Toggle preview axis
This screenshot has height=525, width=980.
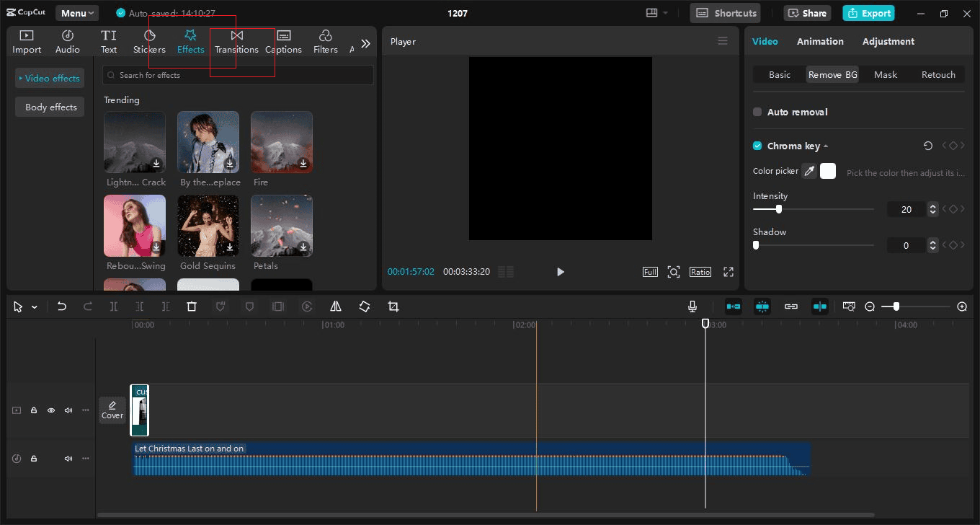click(x=820, y=306)
